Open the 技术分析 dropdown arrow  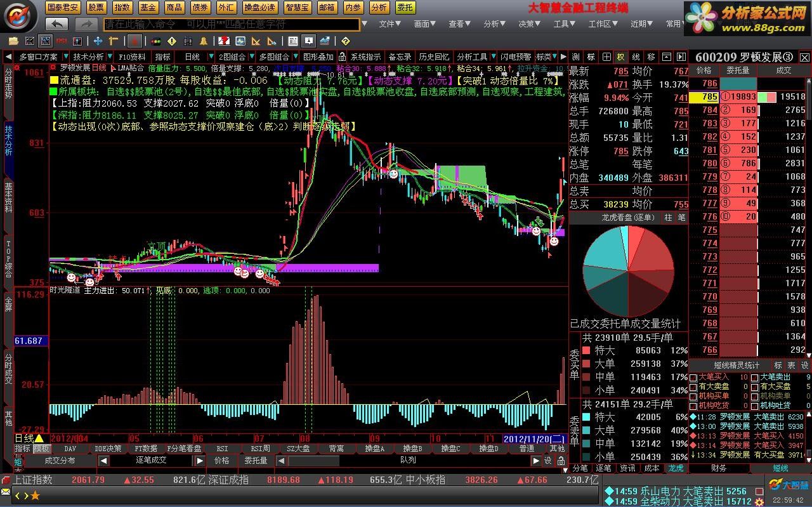coord(110,57)
